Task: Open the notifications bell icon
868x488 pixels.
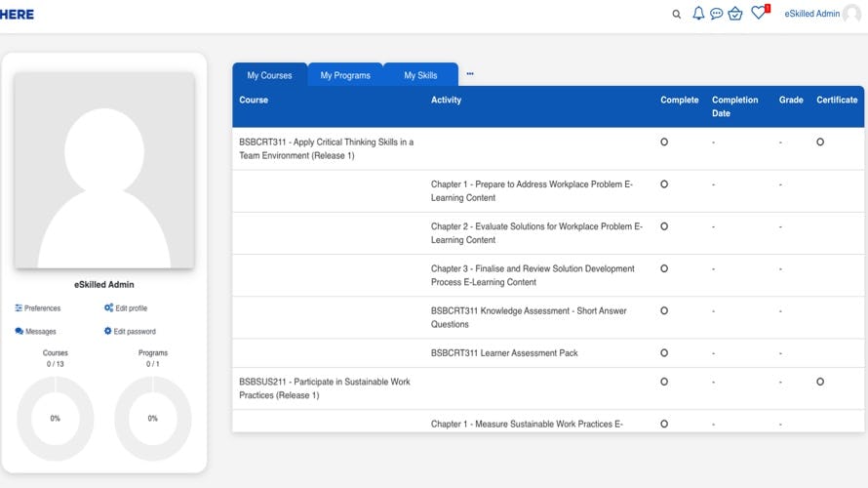Action: (x=698, y=14)
